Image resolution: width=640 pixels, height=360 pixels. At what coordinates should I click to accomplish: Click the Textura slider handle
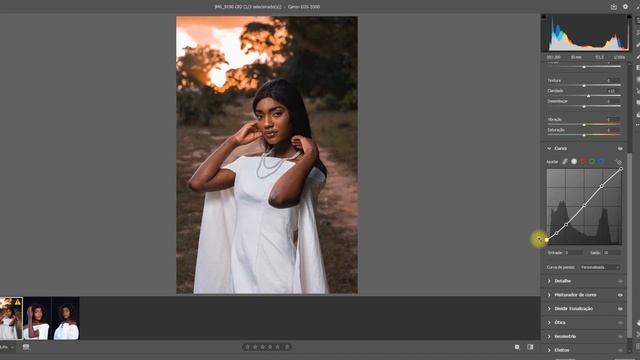pyautogui.click(x=584, y=86)
